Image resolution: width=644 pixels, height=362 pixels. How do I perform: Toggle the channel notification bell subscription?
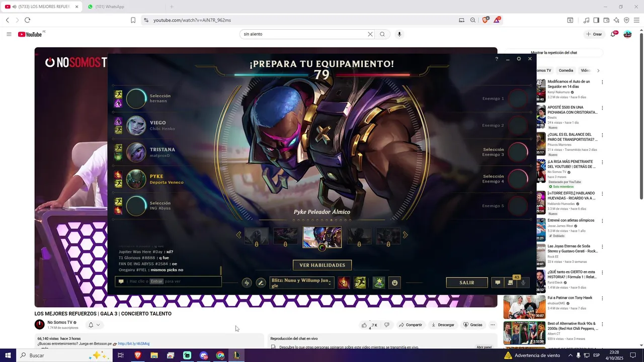[94, 325]
